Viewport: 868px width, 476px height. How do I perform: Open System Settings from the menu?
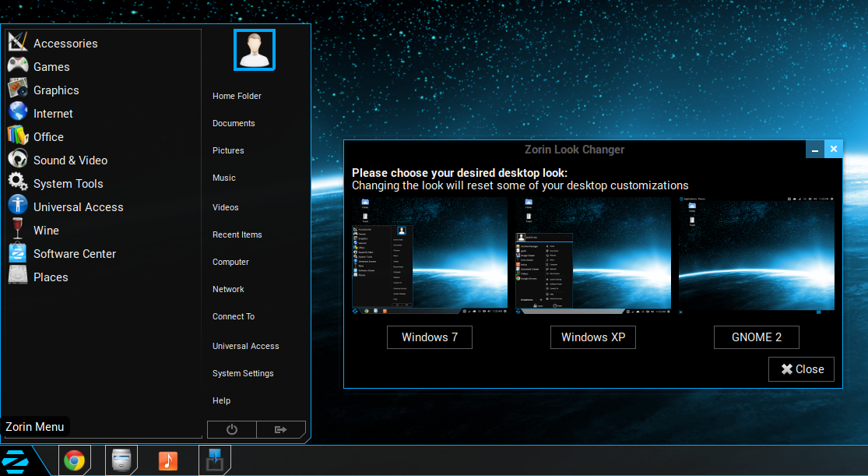[x=242, y=373]
